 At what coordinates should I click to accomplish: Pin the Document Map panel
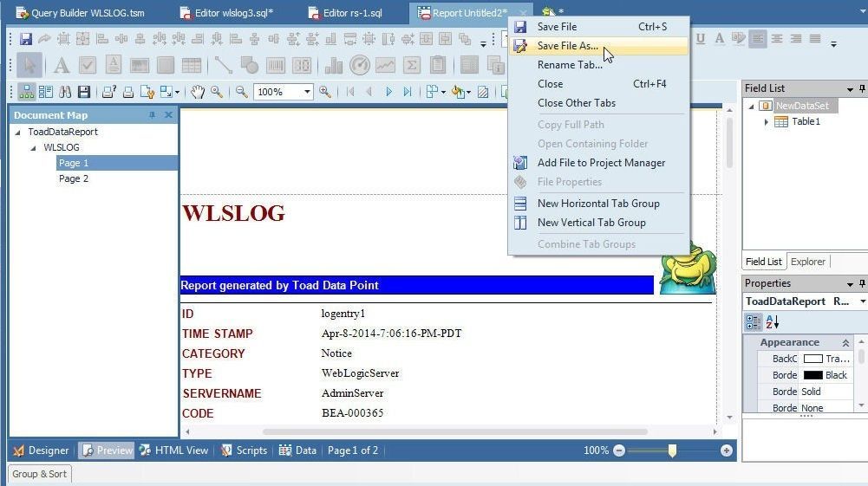pos(152,115)
